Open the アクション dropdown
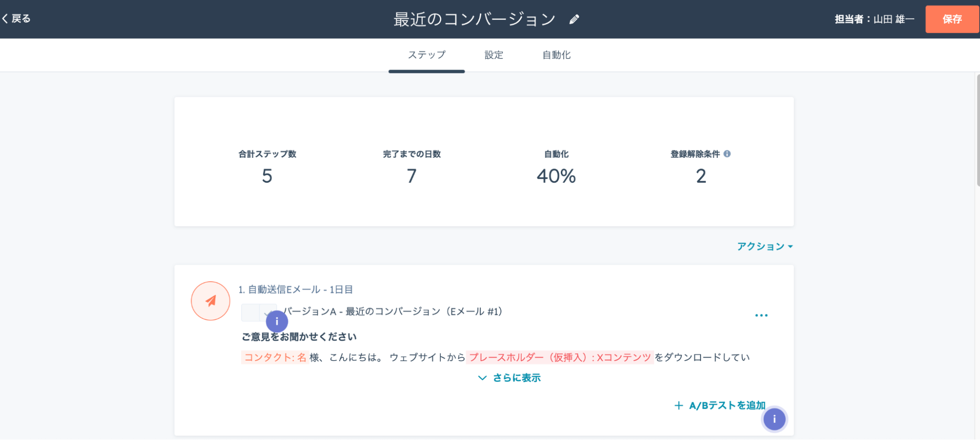The width and height of the screenshot is (980, 440). [x=764, y=246]
